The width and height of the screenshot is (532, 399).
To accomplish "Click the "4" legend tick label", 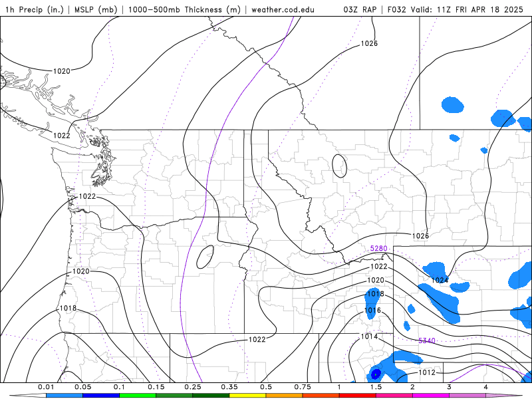I will (486, 387).
